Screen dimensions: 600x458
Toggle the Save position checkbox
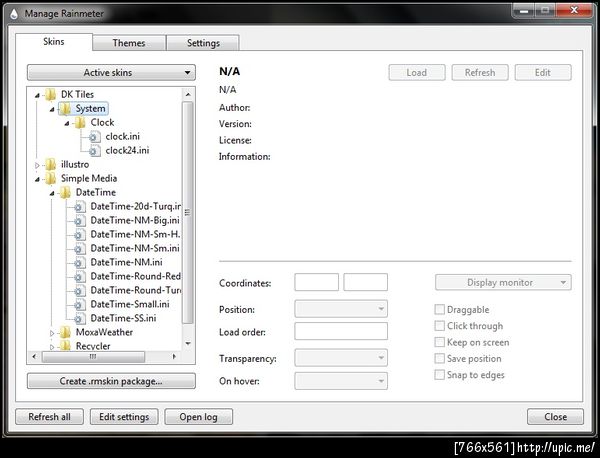click(440, 359)
